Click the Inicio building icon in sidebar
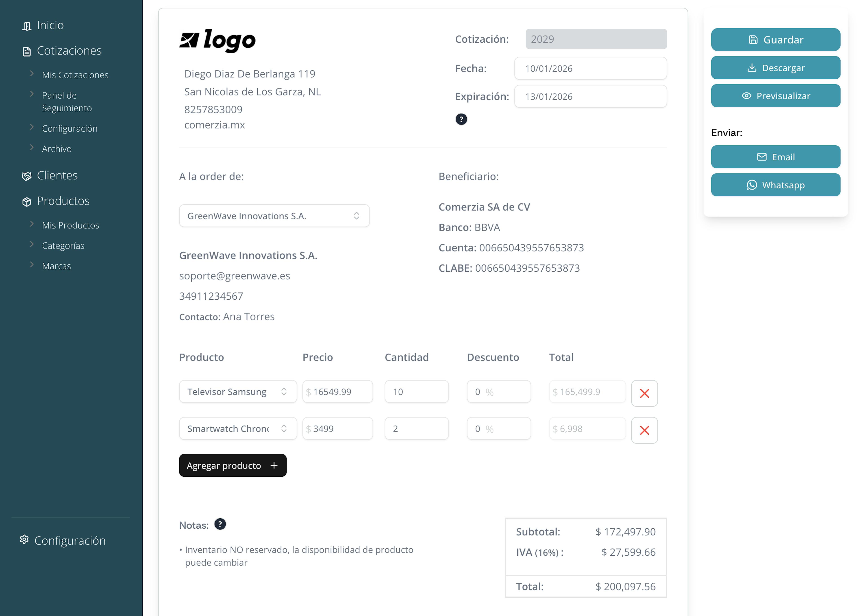Viewport: 861px width, 616px height. 26,26
